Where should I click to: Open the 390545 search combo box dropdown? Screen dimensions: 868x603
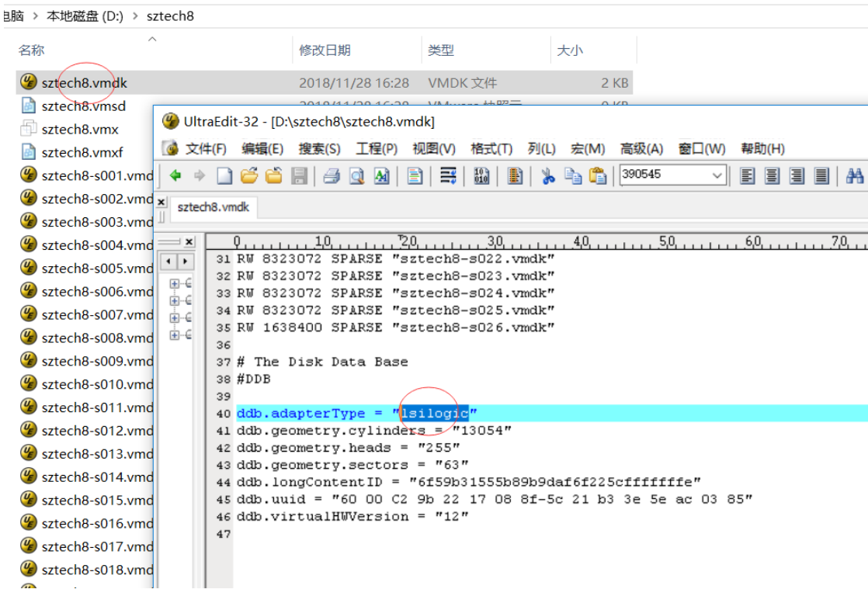(x=717, y=176)
